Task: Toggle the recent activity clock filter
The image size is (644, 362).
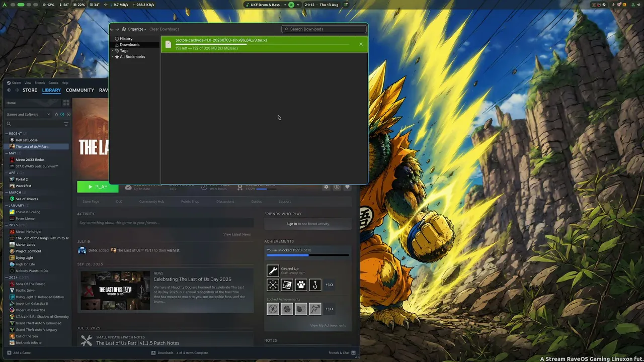Action: 62,115
